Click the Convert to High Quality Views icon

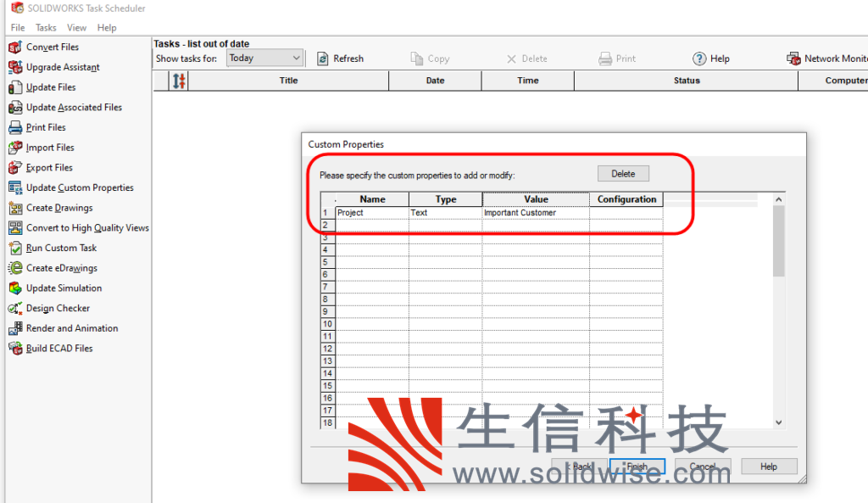(15, 227)
